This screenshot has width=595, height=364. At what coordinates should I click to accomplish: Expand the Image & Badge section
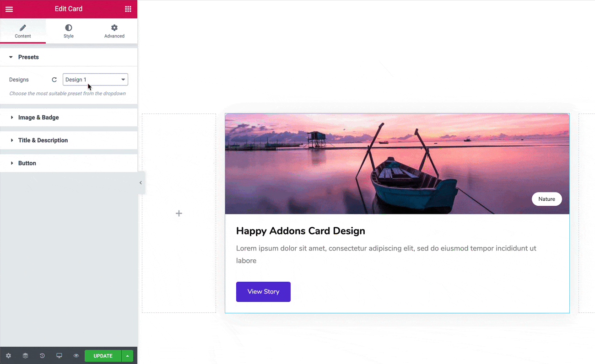[38, 117]
